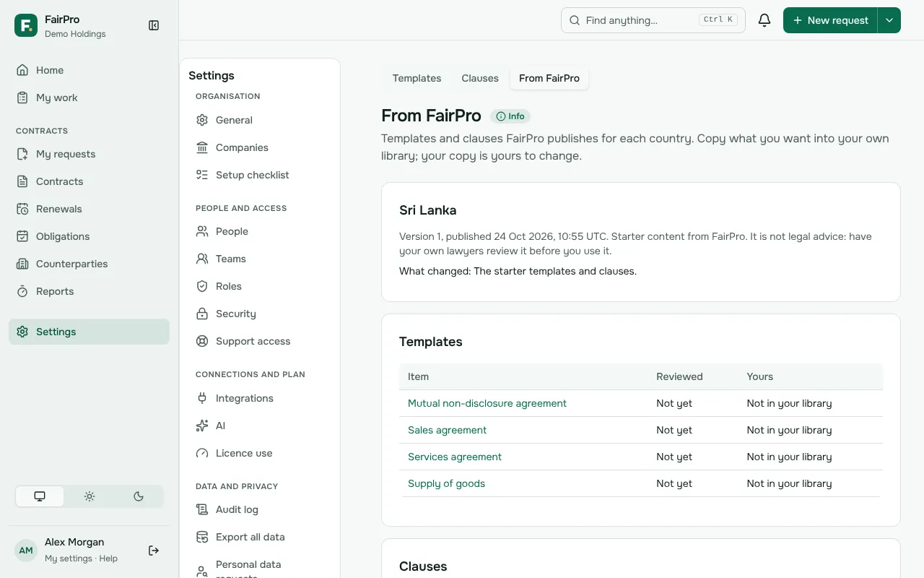Switch to light theme
The width and height of the screenshot is (924, 578).
[90, 496]
